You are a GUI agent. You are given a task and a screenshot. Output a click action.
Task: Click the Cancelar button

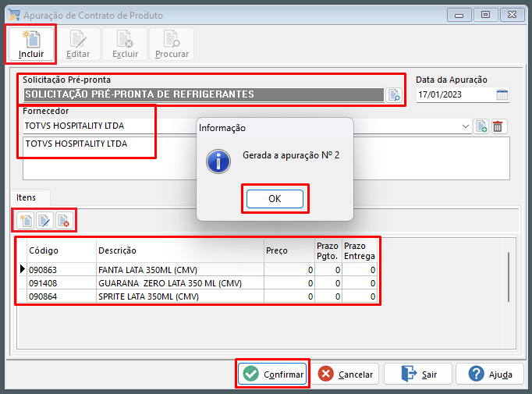point(346,374)
